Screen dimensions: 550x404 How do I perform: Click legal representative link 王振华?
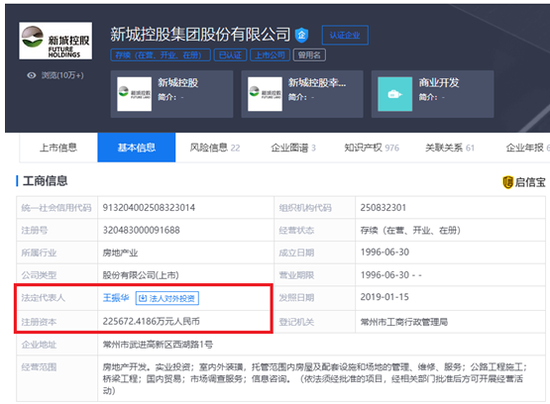point(116,298)
